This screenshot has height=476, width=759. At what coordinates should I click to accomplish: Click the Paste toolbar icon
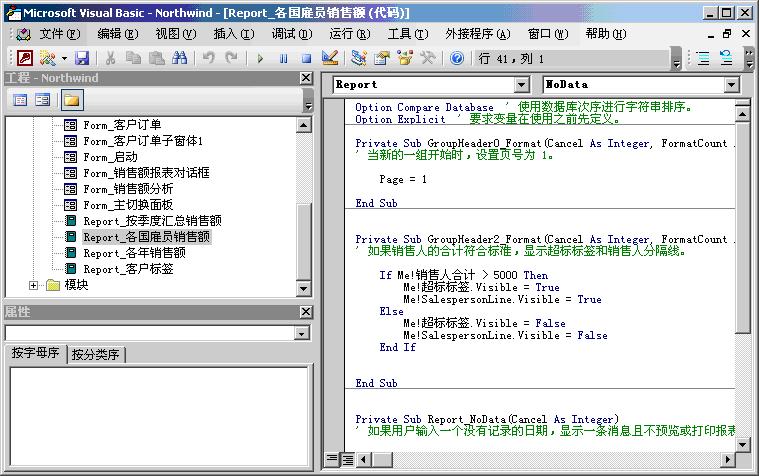click(156, 58)
